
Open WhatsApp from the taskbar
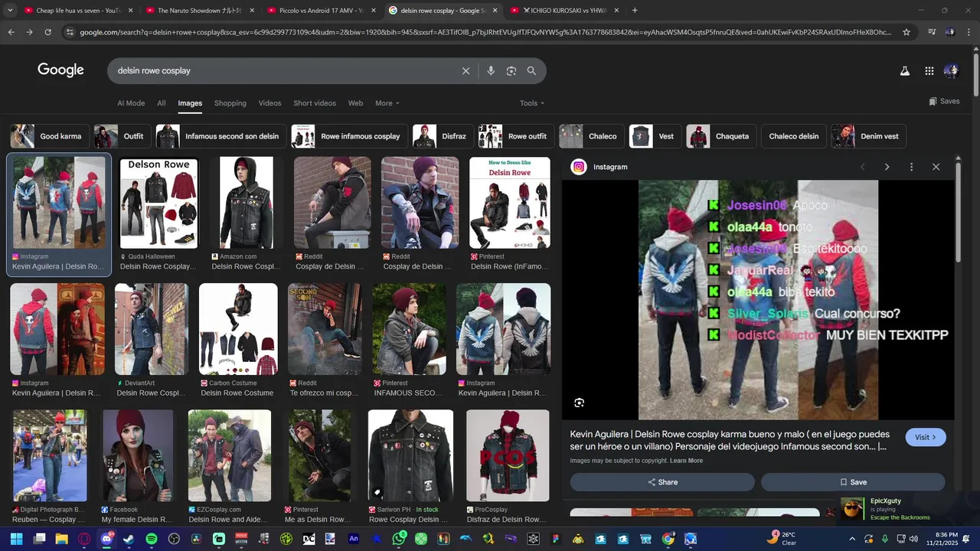tap(398, 539)
